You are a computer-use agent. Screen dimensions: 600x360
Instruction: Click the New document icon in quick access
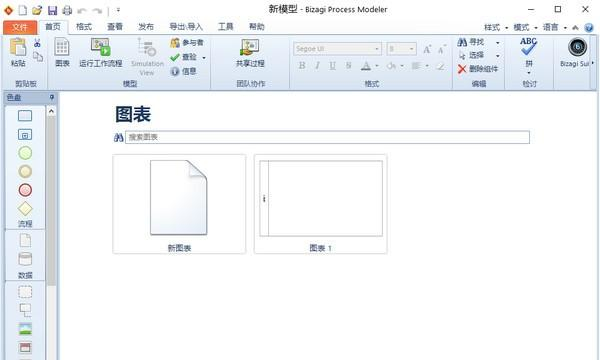(23, 10)
